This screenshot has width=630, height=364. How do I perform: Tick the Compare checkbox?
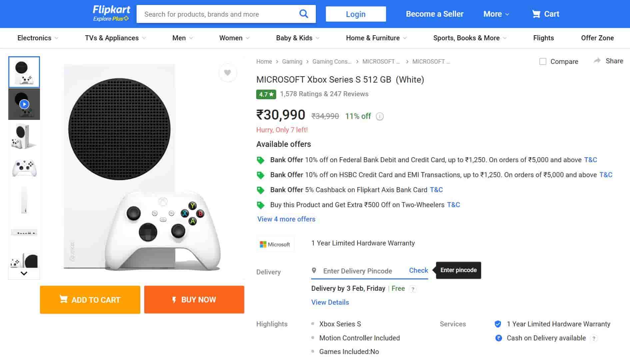pos(543,62)
